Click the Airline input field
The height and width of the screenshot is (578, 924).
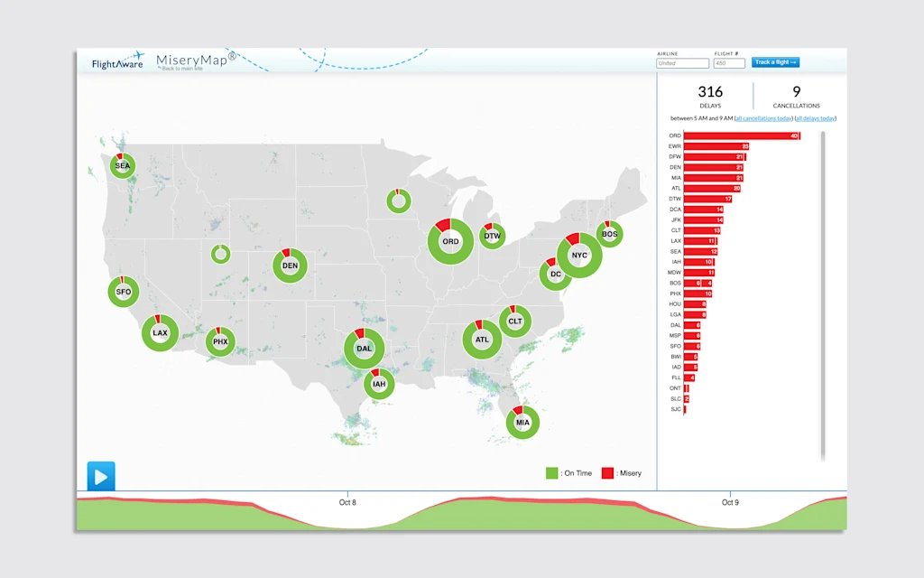[682, 63]
